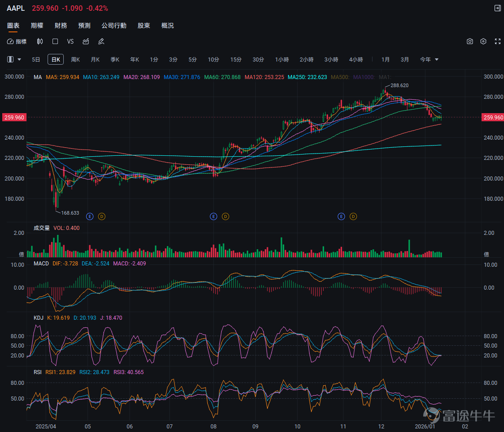This screenshot has width=504, height=432.
Task: Open the 今年 range dropdown
Action: point(429,60)
